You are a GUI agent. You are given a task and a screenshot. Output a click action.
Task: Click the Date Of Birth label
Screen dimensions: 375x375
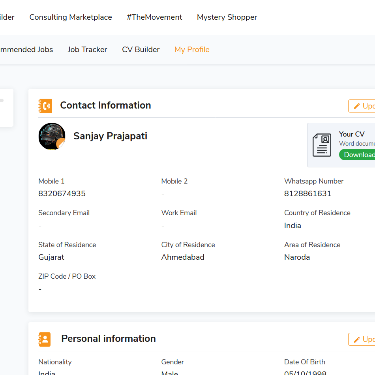pyautogui.click(x=305, y=362)
